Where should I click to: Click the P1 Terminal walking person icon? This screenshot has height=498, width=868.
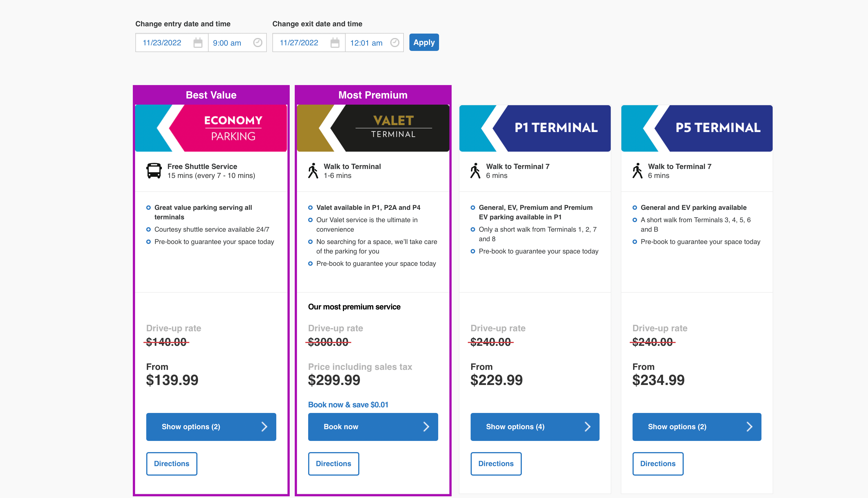(x=476, y=171)
